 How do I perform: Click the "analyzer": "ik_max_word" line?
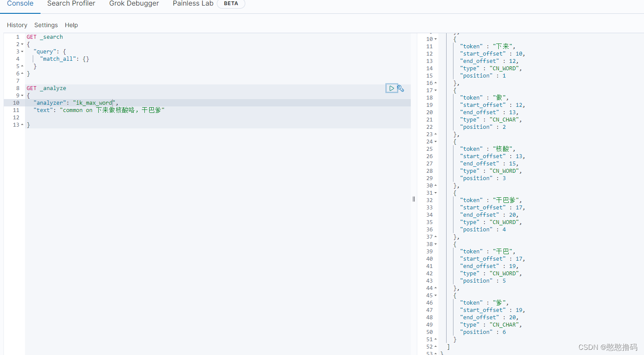[x=76, y=103]
